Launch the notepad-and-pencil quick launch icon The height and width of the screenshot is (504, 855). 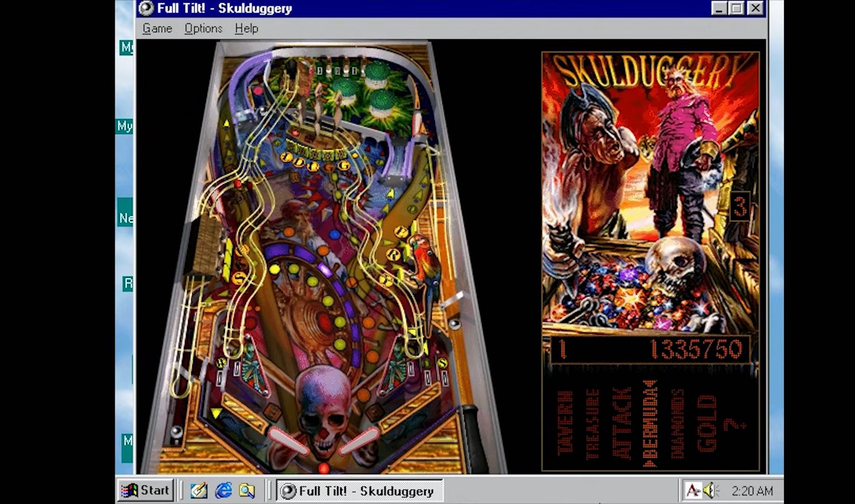[199, 490]
